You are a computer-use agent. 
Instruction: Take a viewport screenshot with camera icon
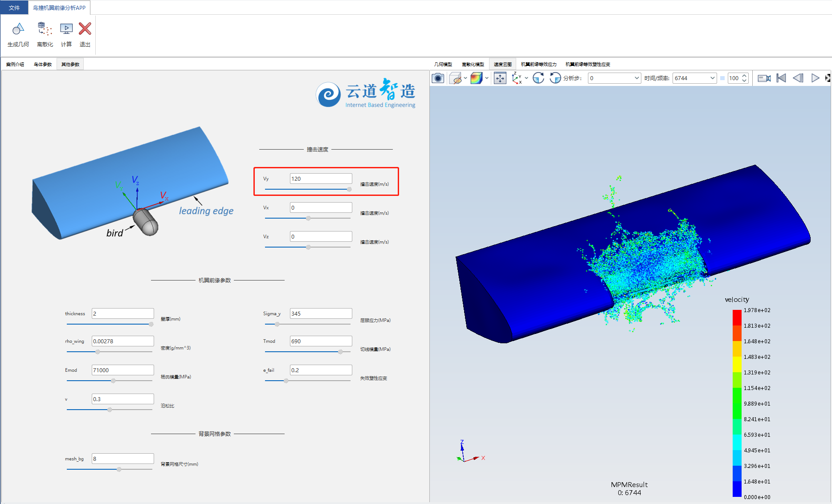coord(438,78)
